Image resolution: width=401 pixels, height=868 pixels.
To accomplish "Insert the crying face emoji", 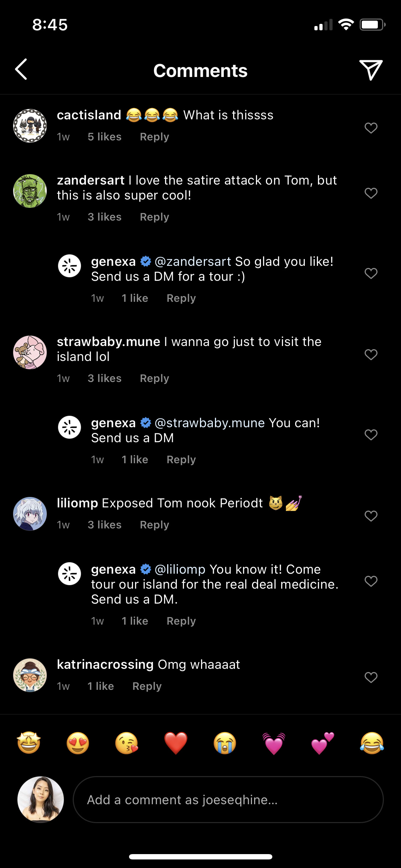I will [x=225, y=743].
